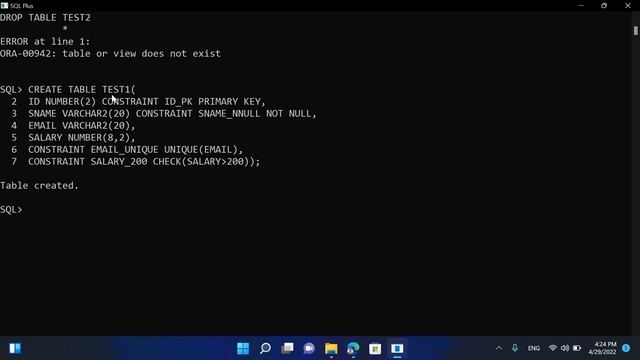Open volume speaker tray icon

565,348
